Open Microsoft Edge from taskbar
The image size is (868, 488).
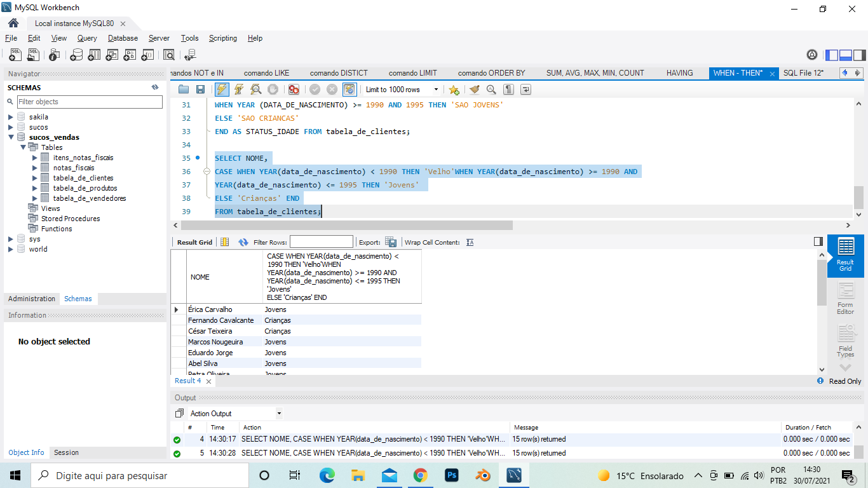(x=327, y=475)
